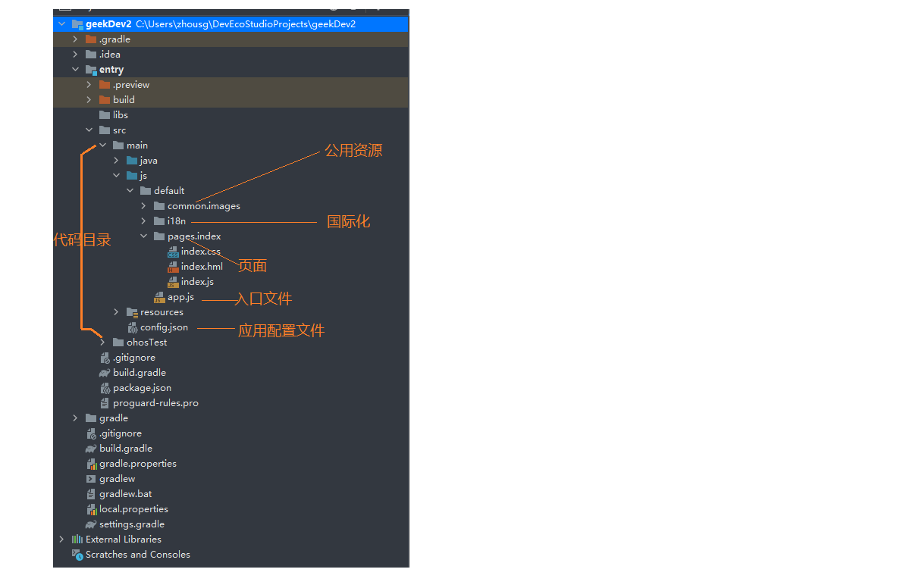Select the package.json file
Screen dimensions: 897x588
tap(142, 388)
